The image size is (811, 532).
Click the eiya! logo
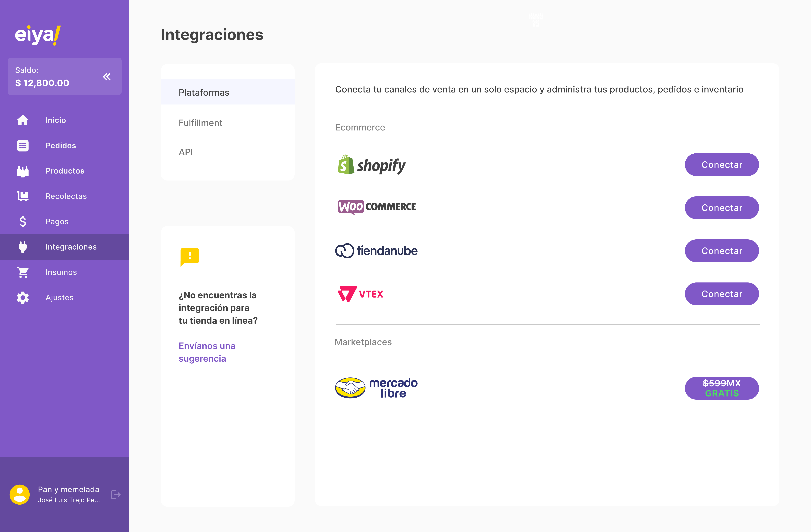pos(38,35)
